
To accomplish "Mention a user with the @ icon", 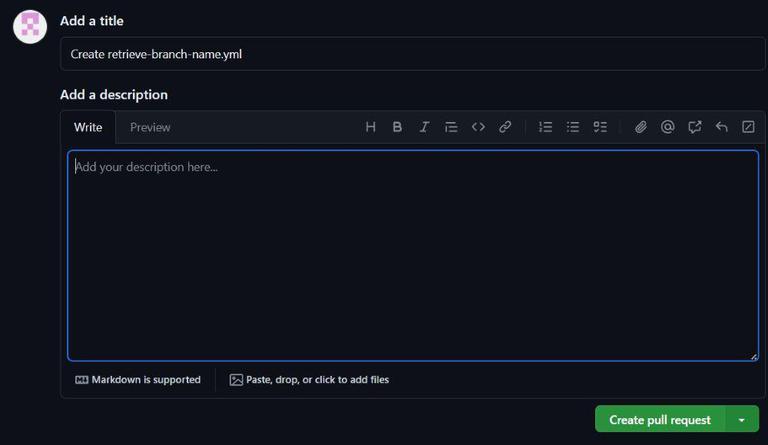I will click(667, 127).
